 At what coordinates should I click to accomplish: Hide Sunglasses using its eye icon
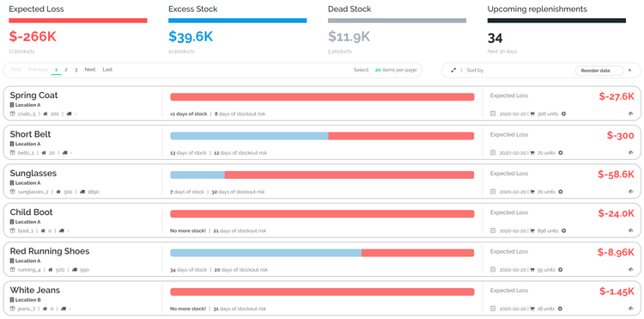(x=631, y=192)
